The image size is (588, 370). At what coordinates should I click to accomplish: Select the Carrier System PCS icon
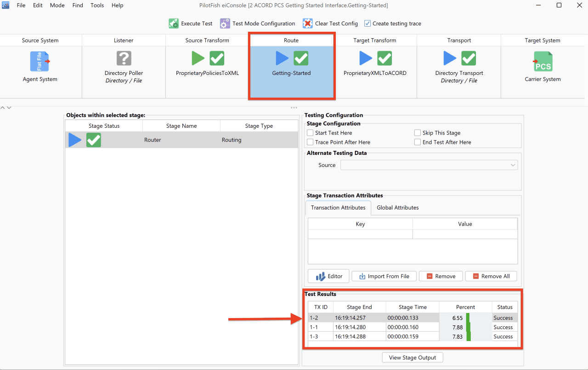(543, 62)
